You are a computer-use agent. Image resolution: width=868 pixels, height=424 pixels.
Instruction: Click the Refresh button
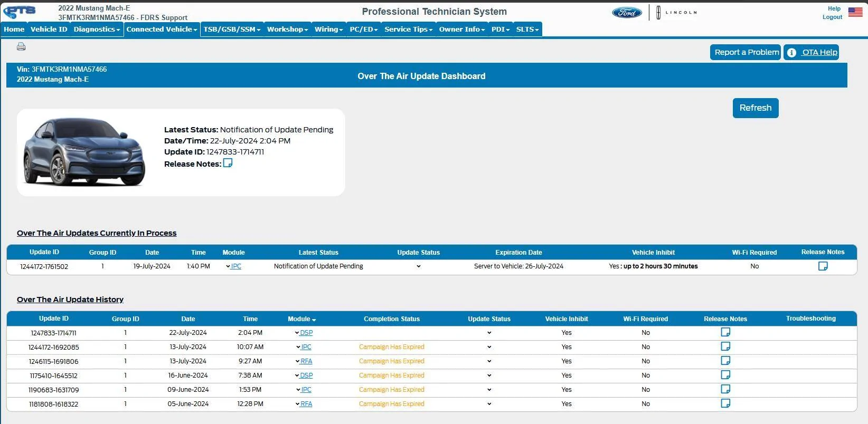click(756, 108)
